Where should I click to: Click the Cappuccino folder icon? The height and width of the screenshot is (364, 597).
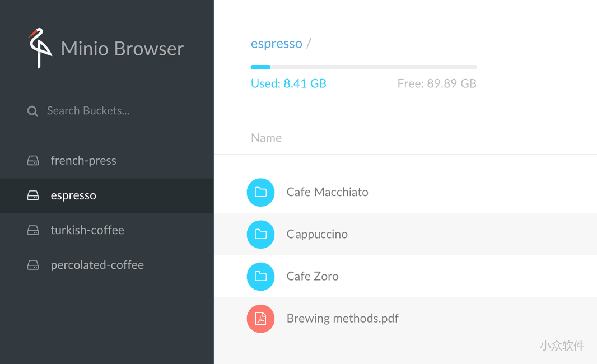(260, 234)
